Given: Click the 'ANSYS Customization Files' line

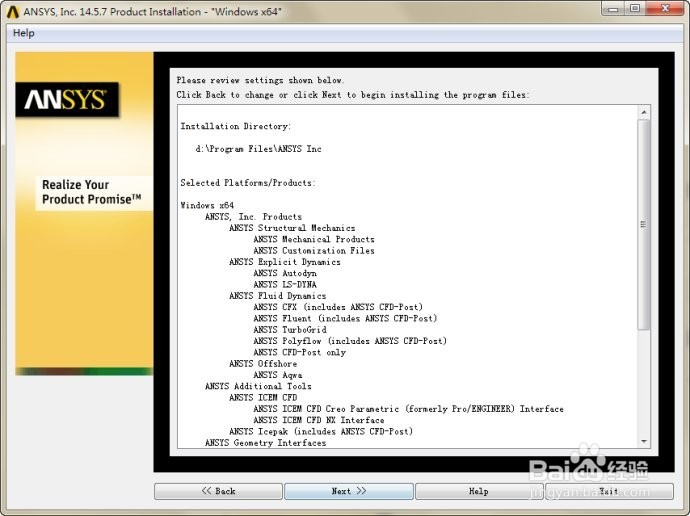Looking at the screenshot, I should click(x=314, y=251).
